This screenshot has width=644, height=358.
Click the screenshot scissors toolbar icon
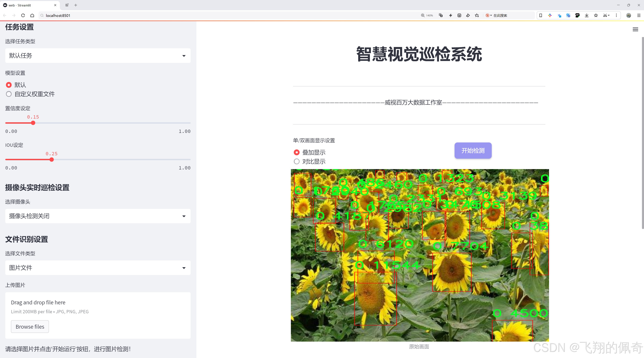(x=605, y=16)
